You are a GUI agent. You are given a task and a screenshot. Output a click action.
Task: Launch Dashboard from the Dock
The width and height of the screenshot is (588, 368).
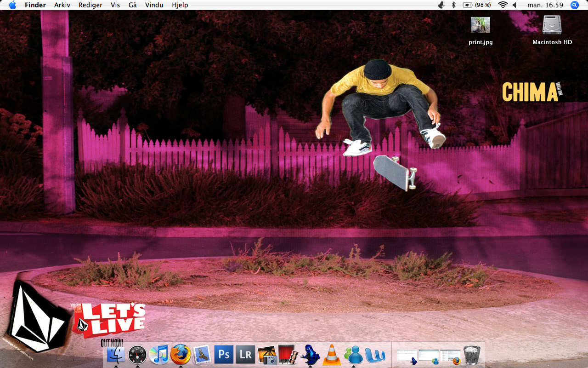point(137,355)
